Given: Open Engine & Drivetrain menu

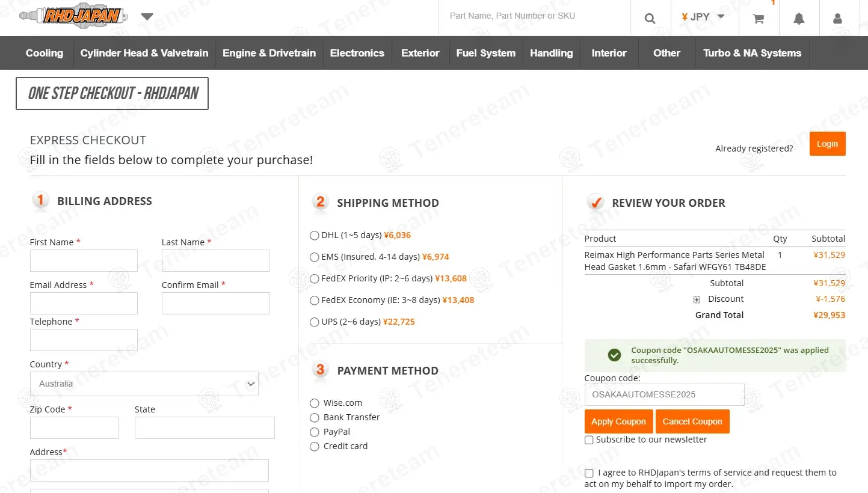Looking at the screenshot, I should pos(269,53).
